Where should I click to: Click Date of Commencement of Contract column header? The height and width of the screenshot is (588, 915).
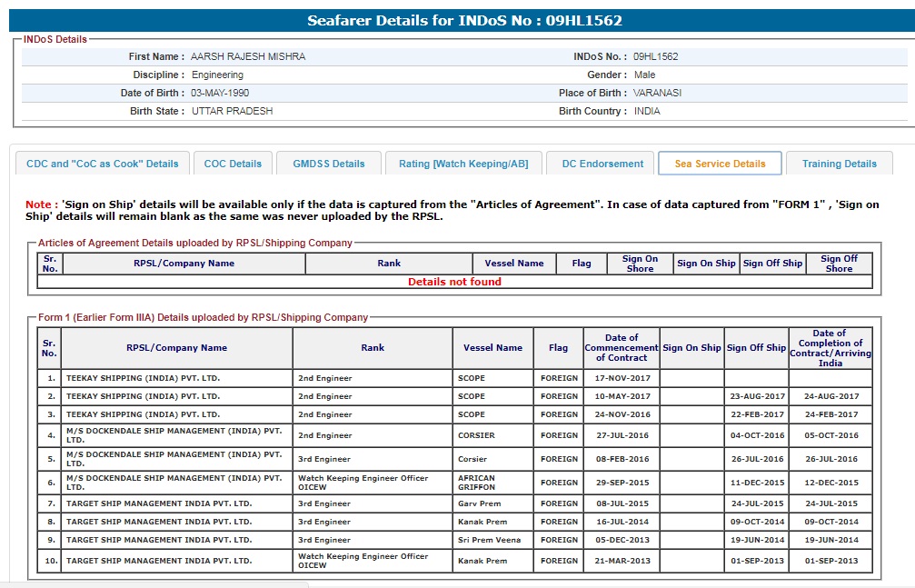(x=622, y=348)
